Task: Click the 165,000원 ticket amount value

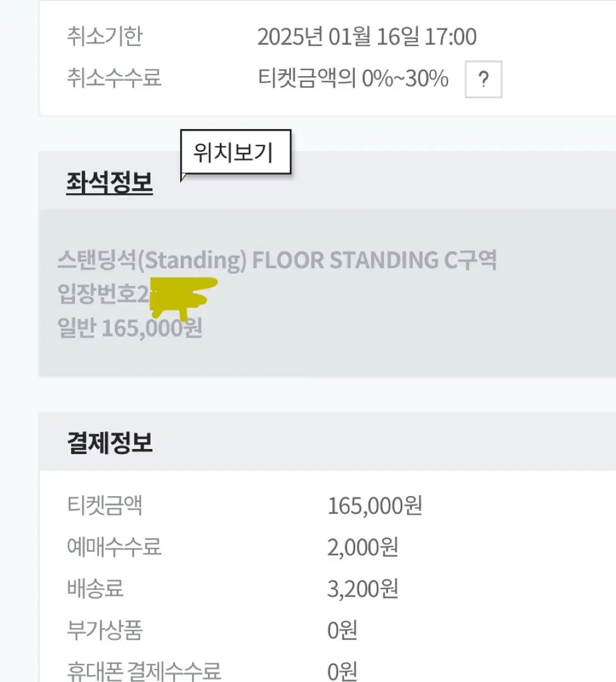Action: coord(374,505)
